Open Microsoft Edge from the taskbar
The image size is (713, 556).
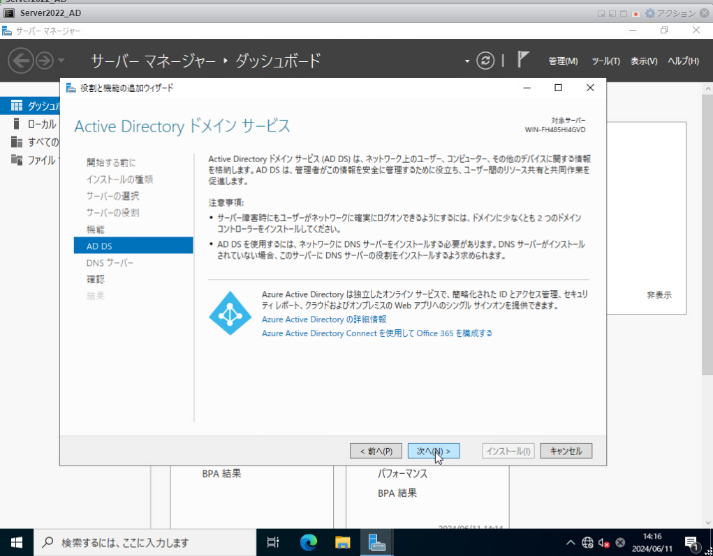coord(308,542)
